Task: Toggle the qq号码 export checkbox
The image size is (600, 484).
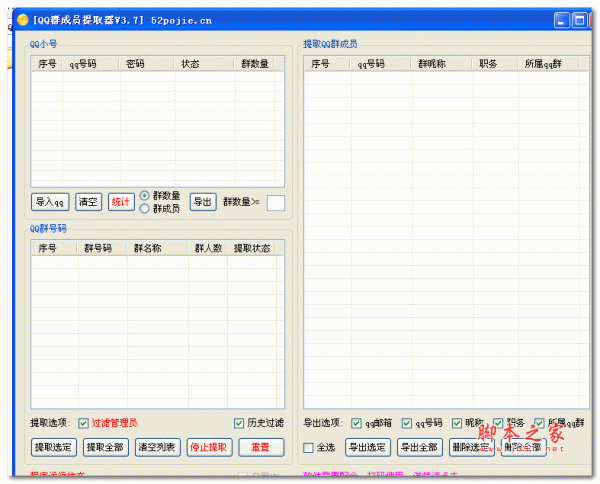Action: [407, 423]
